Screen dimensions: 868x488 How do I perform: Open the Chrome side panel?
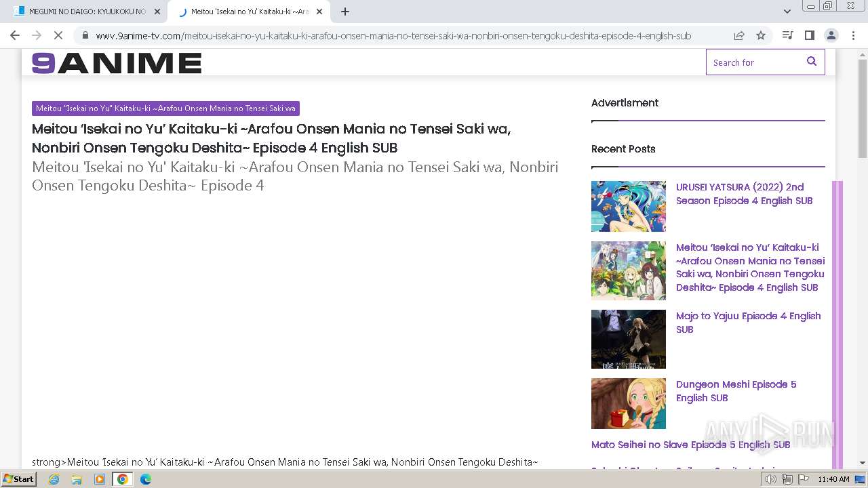pos(809,35)
